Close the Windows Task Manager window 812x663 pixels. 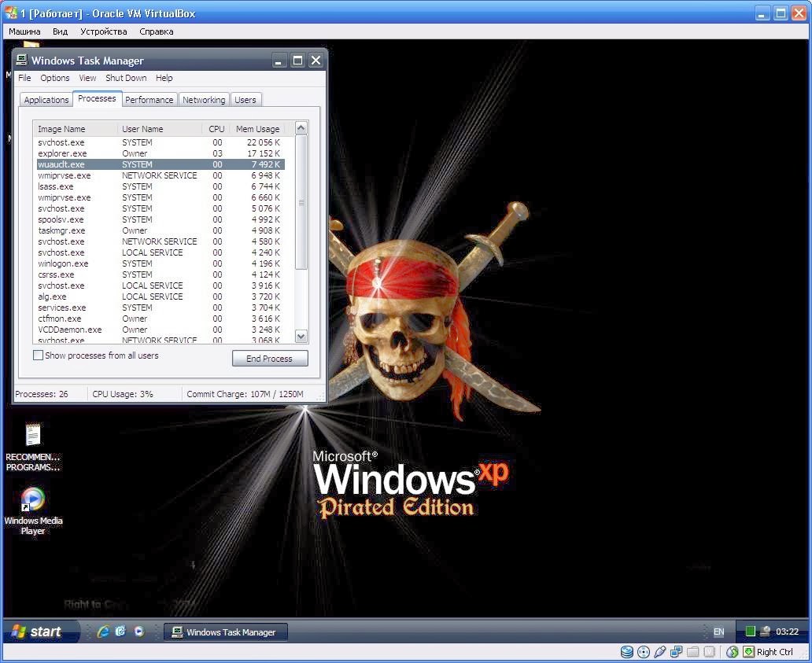(x=316, y=61)
